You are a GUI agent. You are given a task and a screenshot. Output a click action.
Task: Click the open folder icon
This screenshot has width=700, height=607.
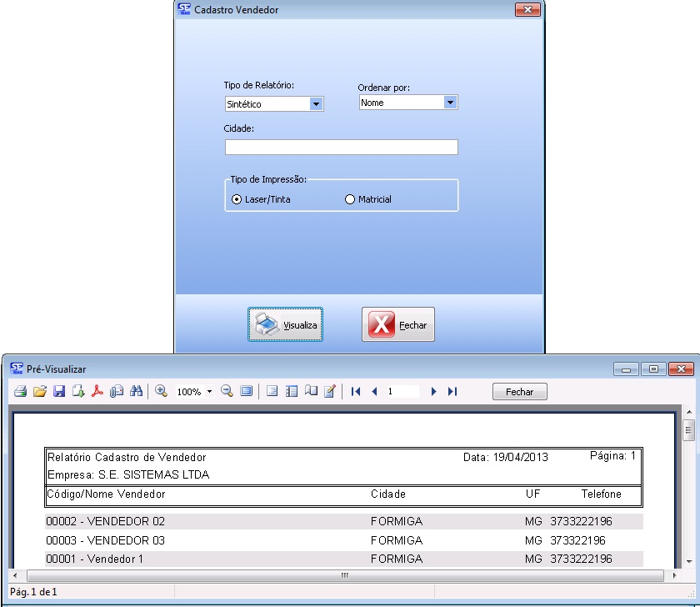(39, 391)
